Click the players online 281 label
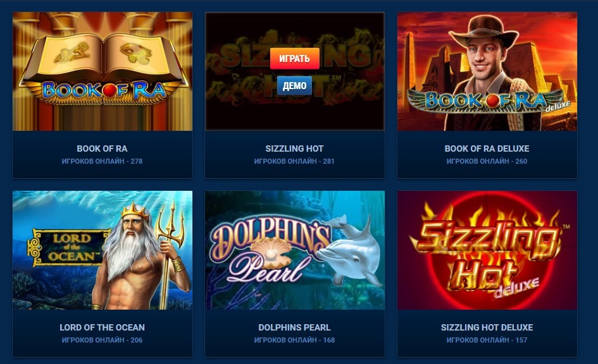 pyautogui.click(x=294, y=161)
